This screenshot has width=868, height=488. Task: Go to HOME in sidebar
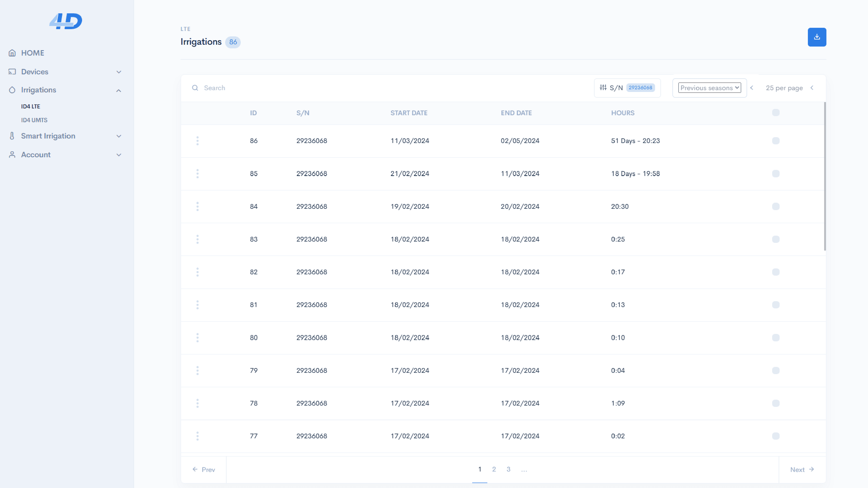33,53
